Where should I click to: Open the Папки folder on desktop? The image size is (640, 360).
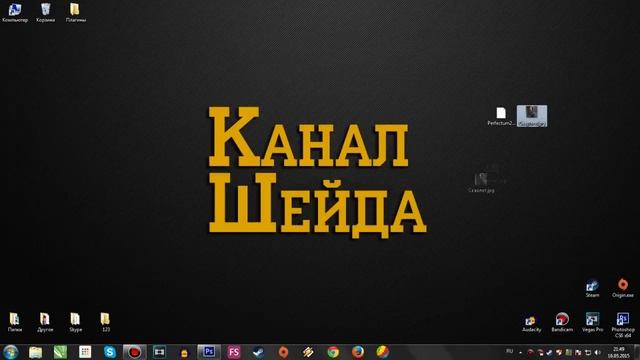pos(15,322)
